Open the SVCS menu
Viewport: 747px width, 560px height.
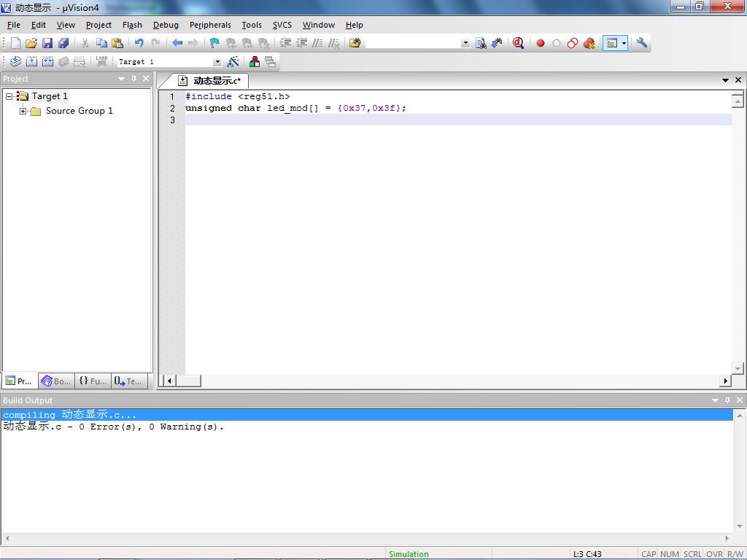(x=282, y=25)
